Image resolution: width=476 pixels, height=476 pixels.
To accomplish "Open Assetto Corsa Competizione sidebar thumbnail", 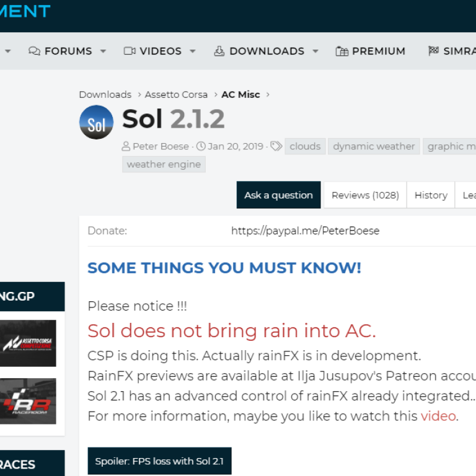I will point(28,343).
